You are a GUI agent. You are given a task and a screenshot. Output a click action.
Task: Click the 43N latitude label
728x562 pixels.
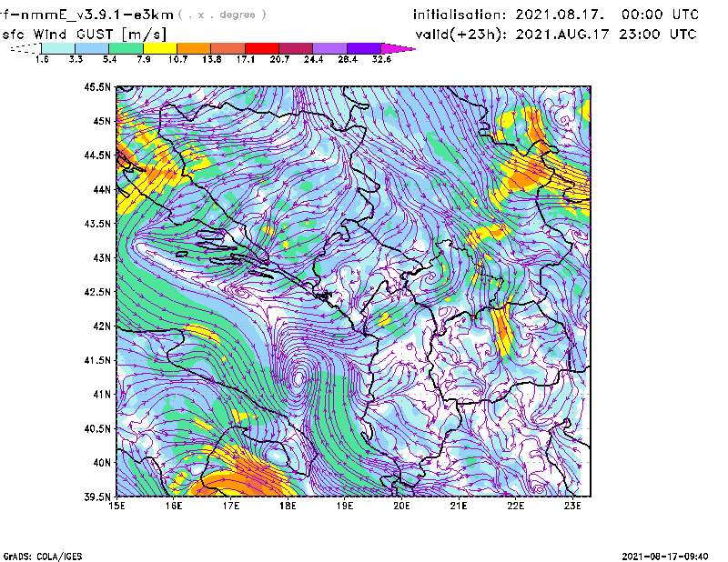(102, 257)
